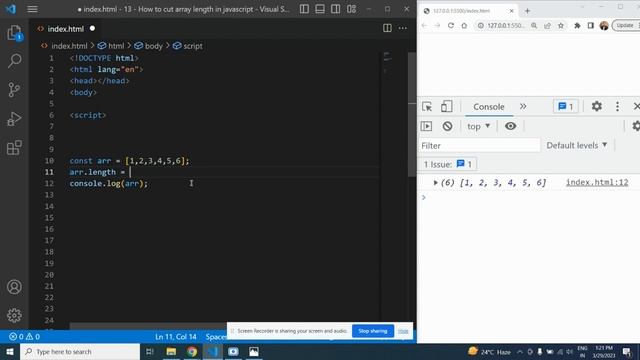
Task: Go forward in the Chrome browser
Action: tap(437, 25)
